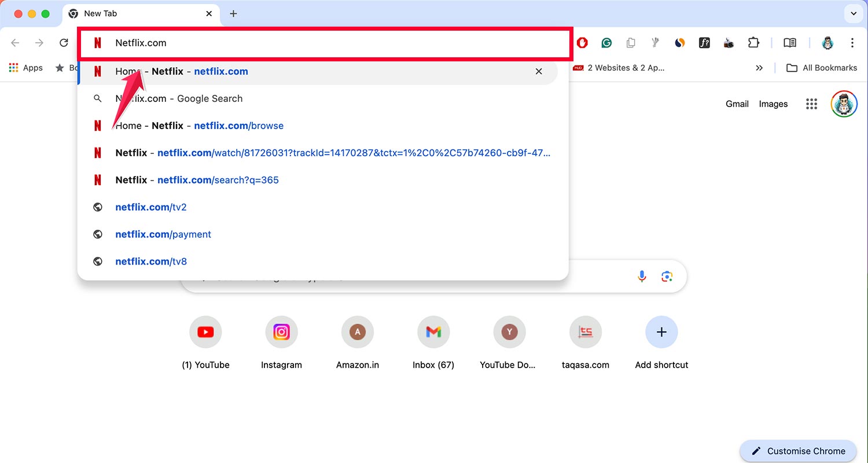Open the AdBlock extension icon
The height and width of the screenshot is (463, 868).
582,43
